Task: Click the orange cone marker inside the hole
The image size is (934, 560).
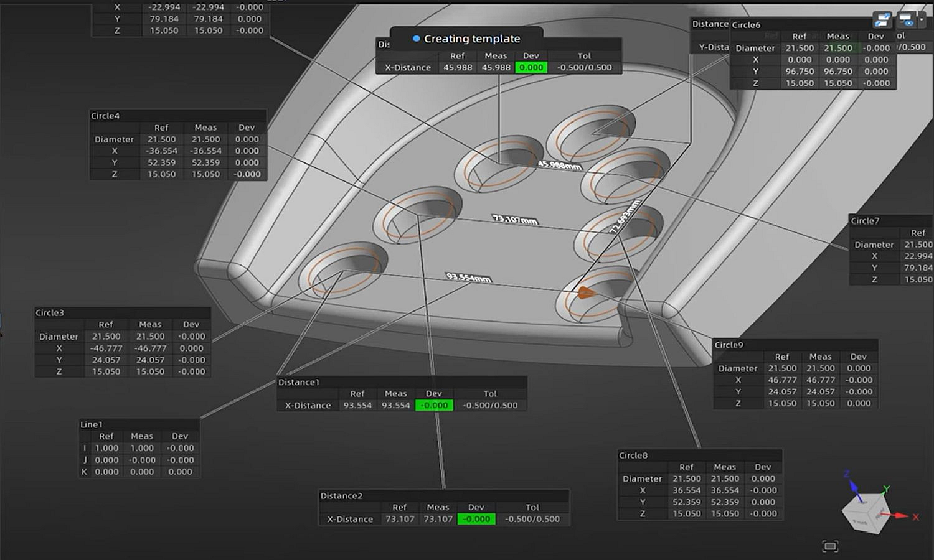Action: [x=584, y=291]
